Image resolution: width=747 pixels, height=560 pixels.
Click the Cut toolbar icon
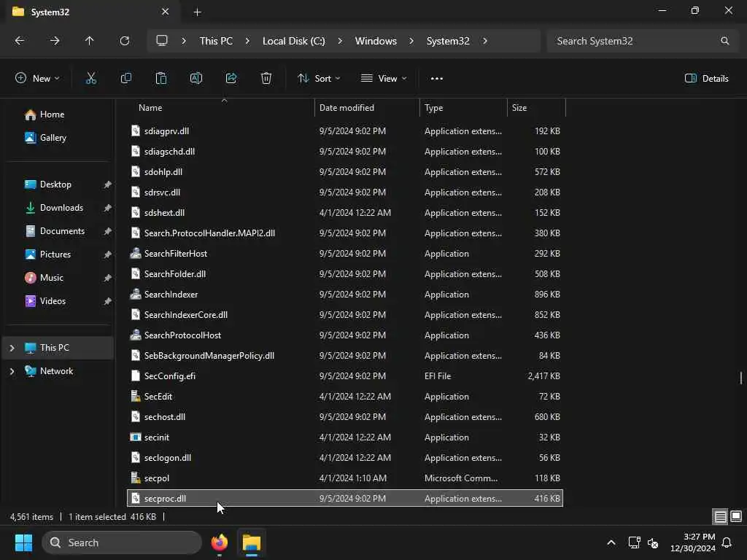[91, 79]
